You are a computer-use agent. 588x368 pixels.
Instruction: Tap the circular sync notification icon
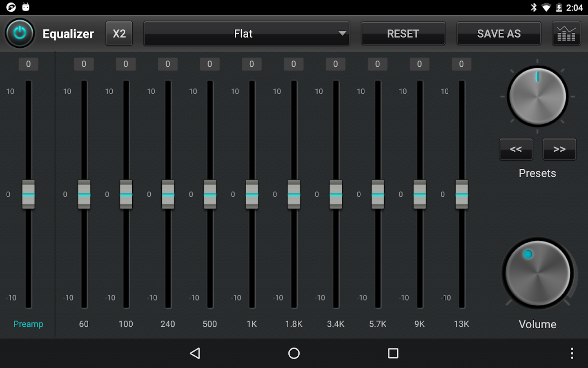pos(11,7)
